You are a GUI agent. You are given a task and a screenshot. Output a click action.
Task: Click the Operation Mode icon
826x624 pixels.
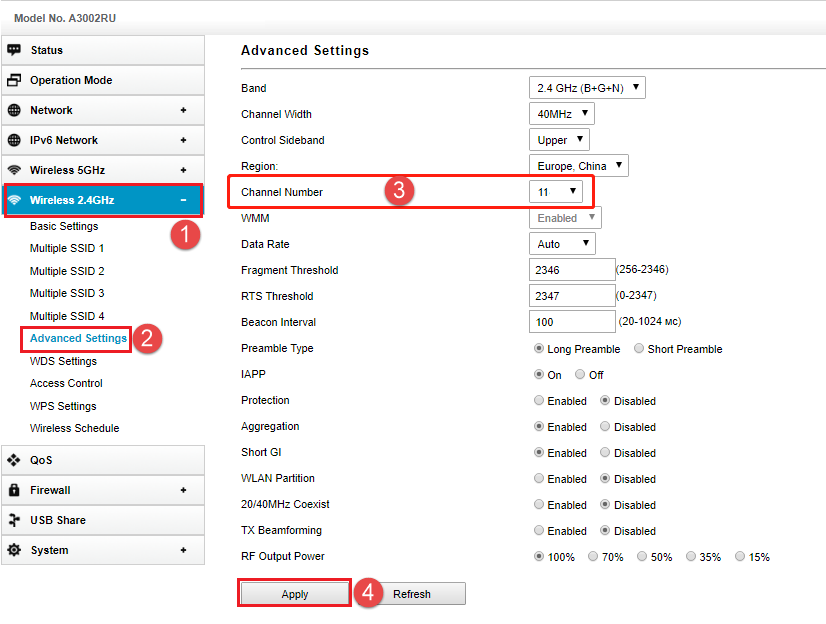(14, 80)
